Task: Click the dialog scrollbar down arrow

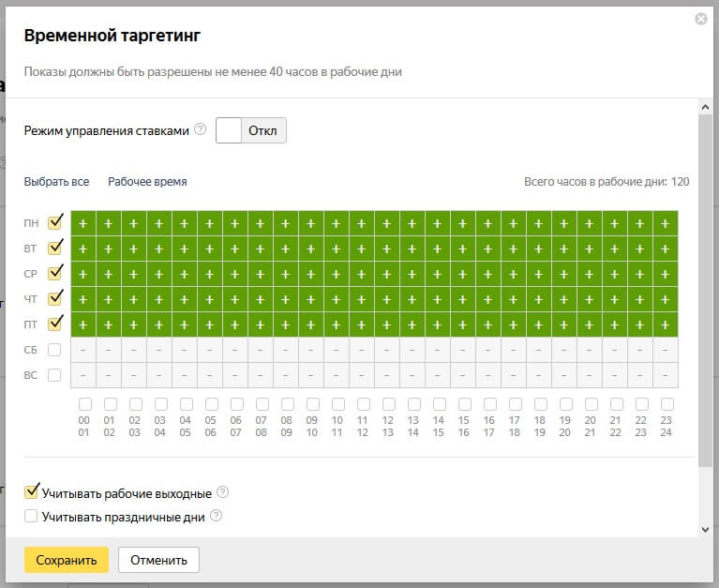Action: coord(705,530)
